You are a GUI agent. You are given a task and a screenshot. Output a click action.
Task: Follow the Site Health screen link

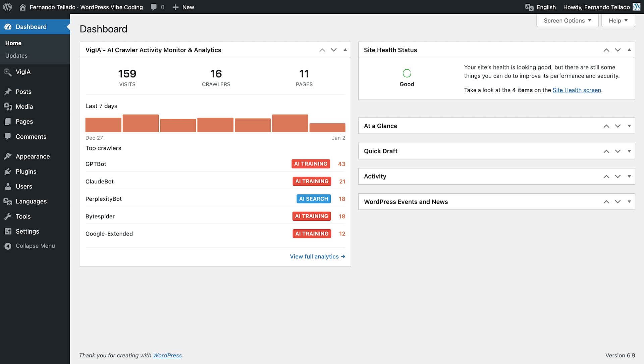[x=577, y=90]
